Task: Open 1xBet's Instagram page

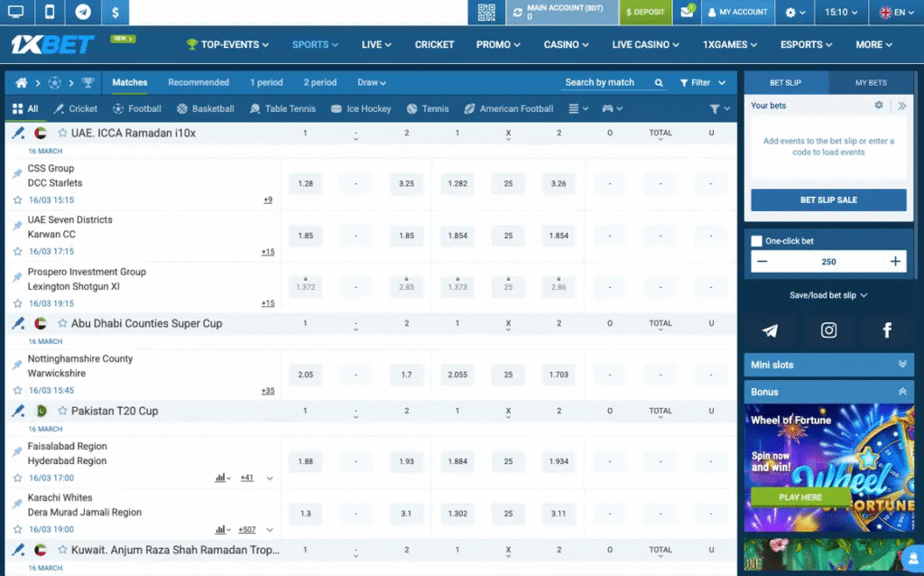Action: click(x=827, y=330)
